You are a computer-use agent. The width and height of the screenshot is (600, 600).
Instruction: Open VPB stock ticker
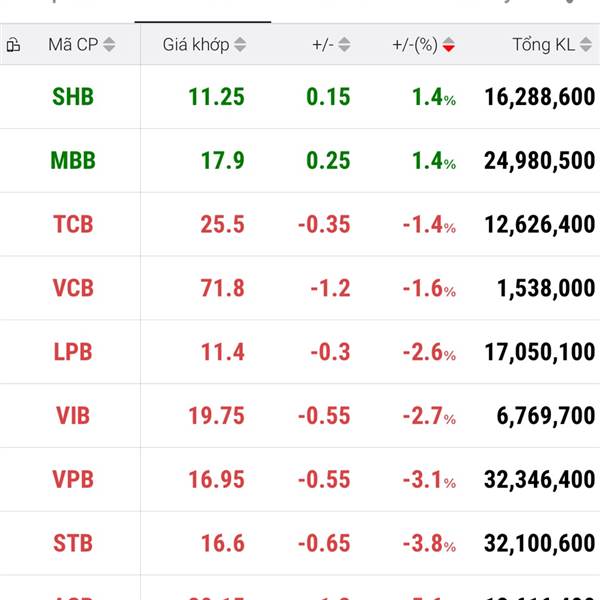coord(73,479)
